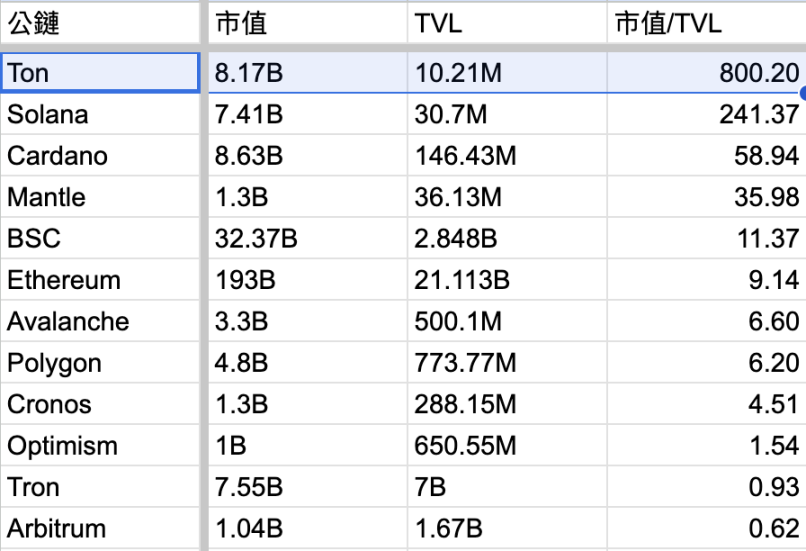Select Tron market cap "7.55B"
The height and width of the screenshot is (551, 806).
(x=307, y=487)
